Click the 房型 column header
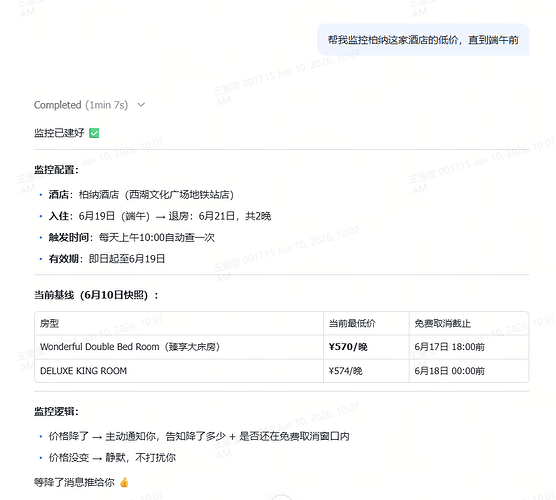Viewport: 556px width, 500px height. click(x=49, y=323)
